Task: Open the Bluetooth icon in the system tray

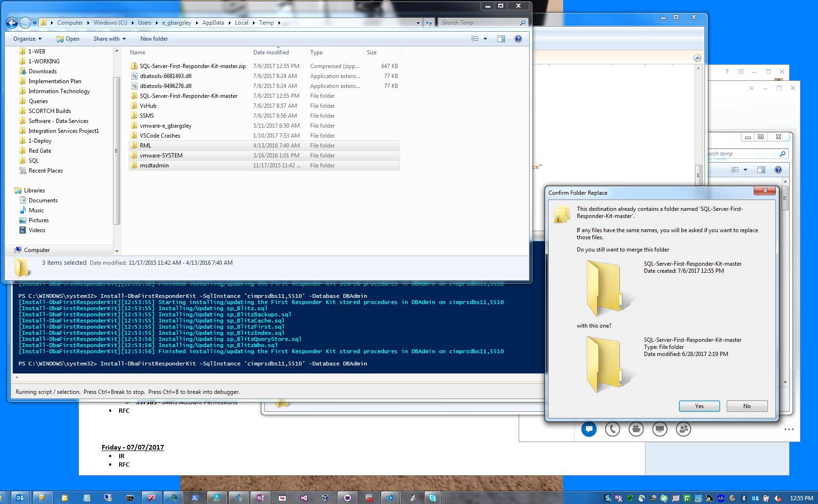Action: click(743, 497)
